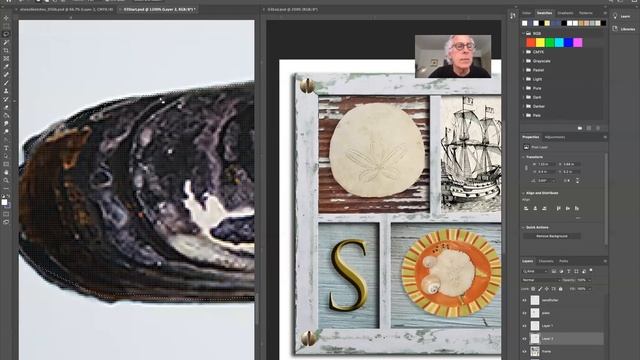Switch to the Patterns tab
Screen dimensions: 640x360
(585, 13)
